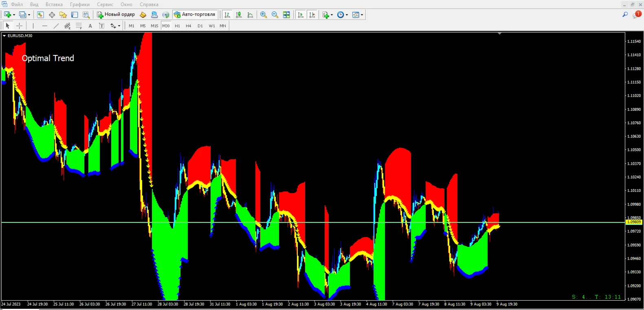Open the Вид menu
This screenshot has width=644, height=310.
pos(34,4)
